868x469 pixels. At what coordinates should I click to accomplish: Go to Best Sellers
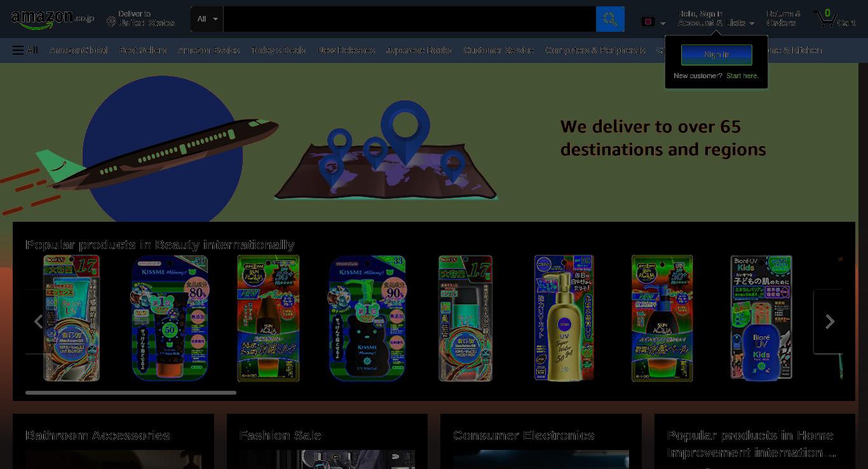point(143,50)
